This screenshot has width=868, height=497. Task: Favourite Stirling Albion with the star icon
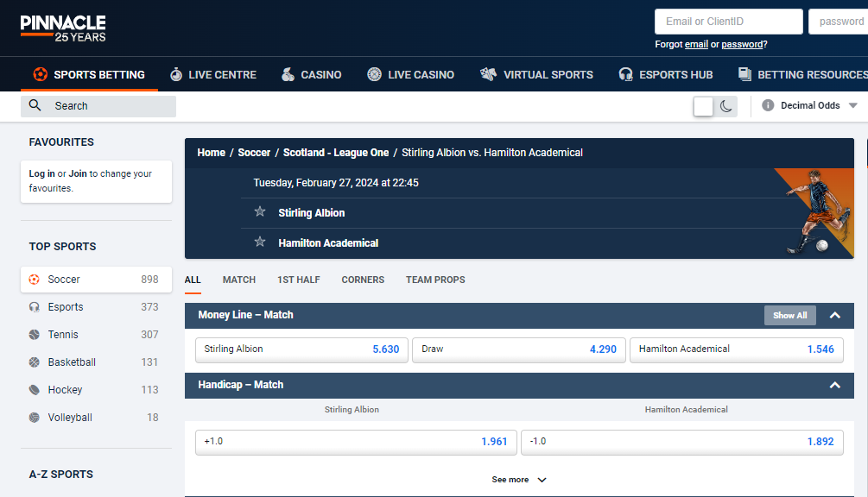tap(260, 211)
